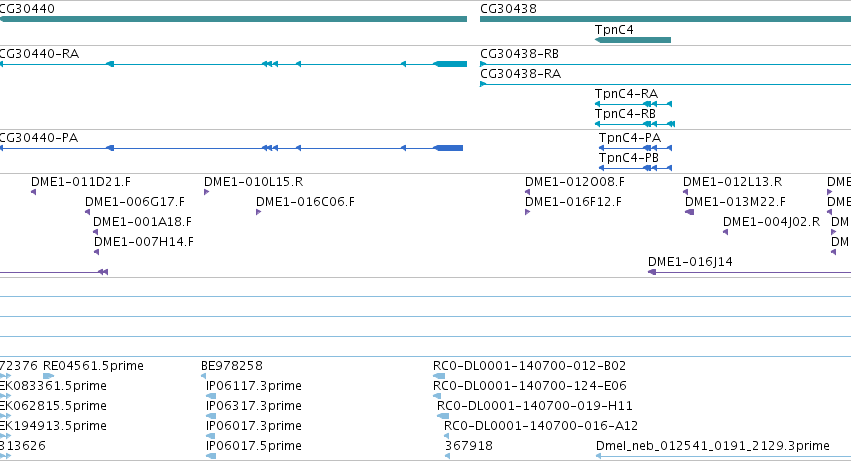Click the CG30440 gene bar

coord(233,19)
